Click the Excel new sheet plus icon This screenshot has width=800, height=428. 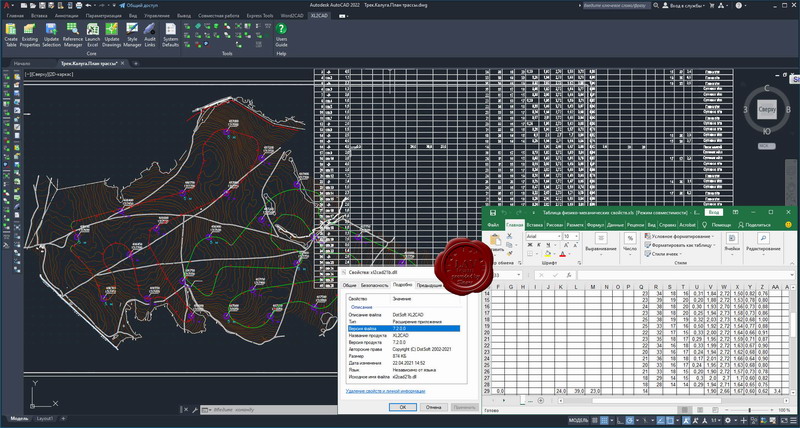[541, 400]
